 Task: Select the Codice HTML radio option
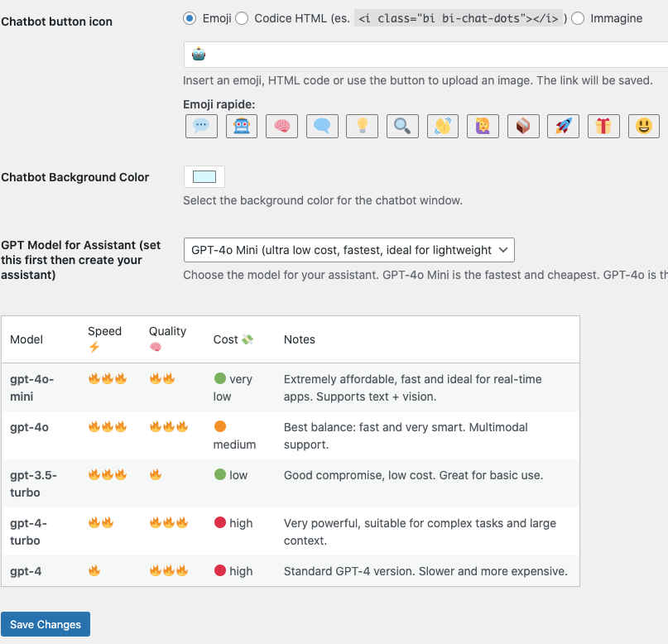pos(242,19)
